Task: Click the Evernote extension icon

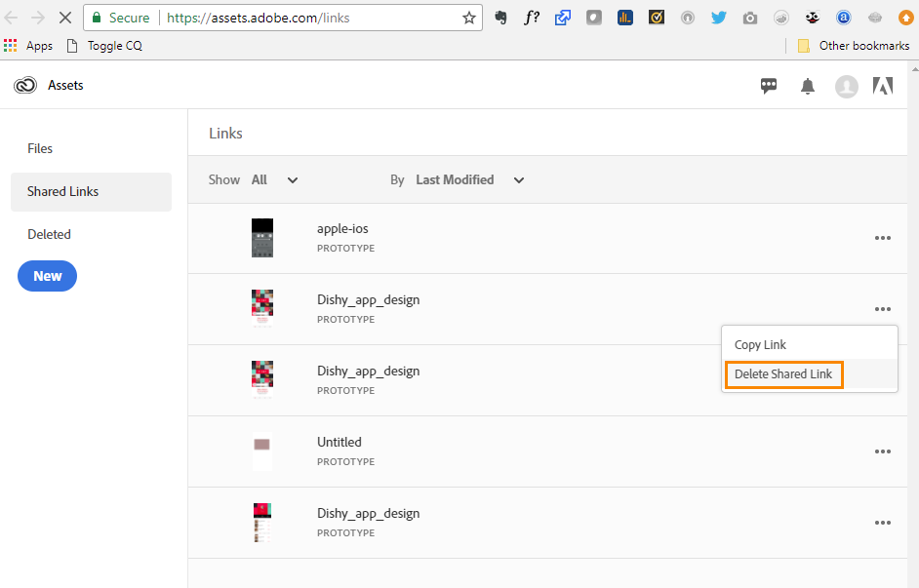Action: (501, 18)
